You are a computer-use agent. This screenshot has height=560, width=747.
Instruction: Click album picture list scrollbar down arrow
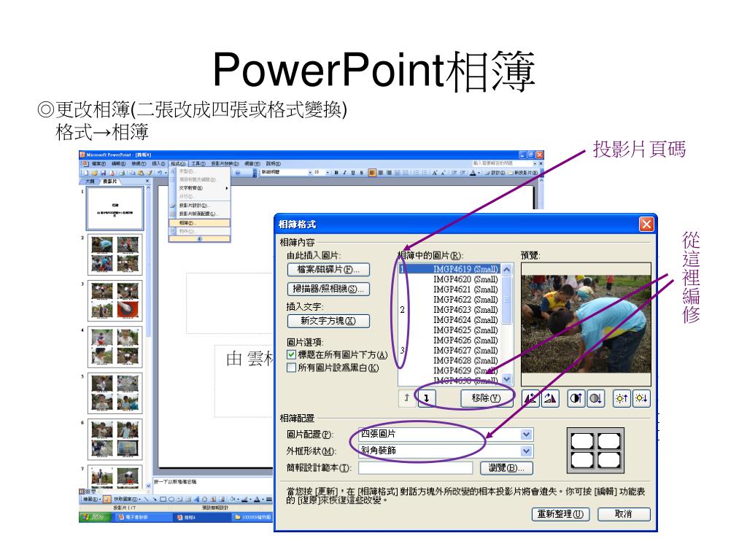click(507, 379)
